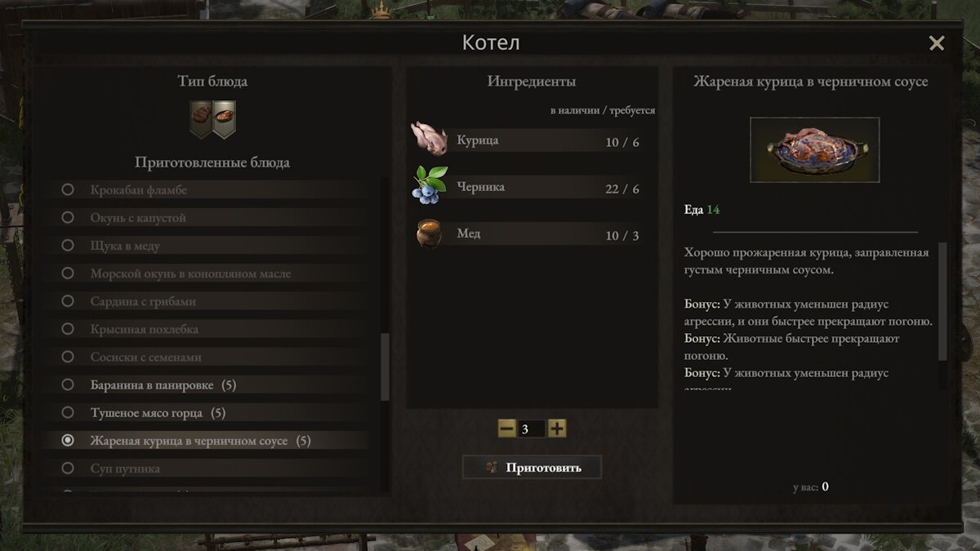980x551 pixels.
Task: Select the first dish type shield icon
Action: coord(201,119)
